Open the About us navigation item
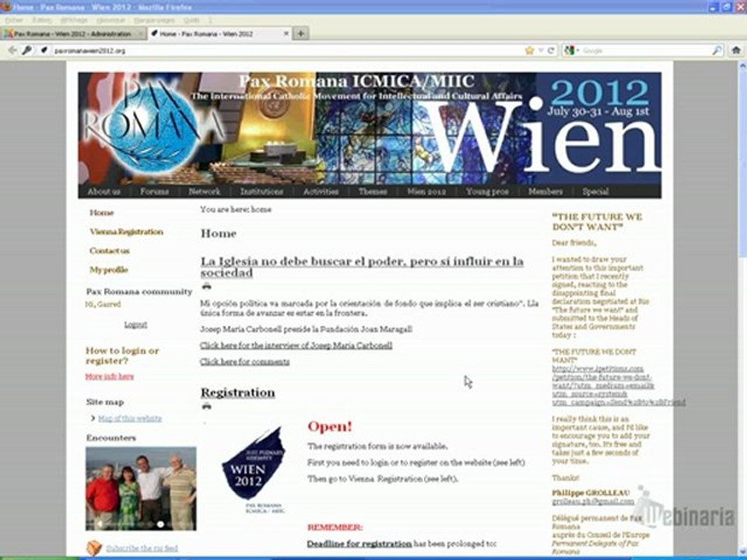The image size is (747, 560). tap(103, 191)
